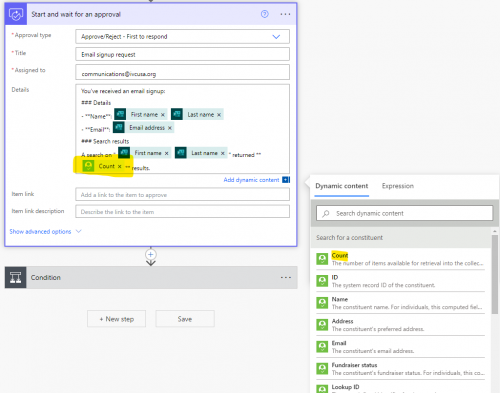This screenshot has width=500, height=393.
Task: Click the search magnifier icon
Action: tap(326, 213)
